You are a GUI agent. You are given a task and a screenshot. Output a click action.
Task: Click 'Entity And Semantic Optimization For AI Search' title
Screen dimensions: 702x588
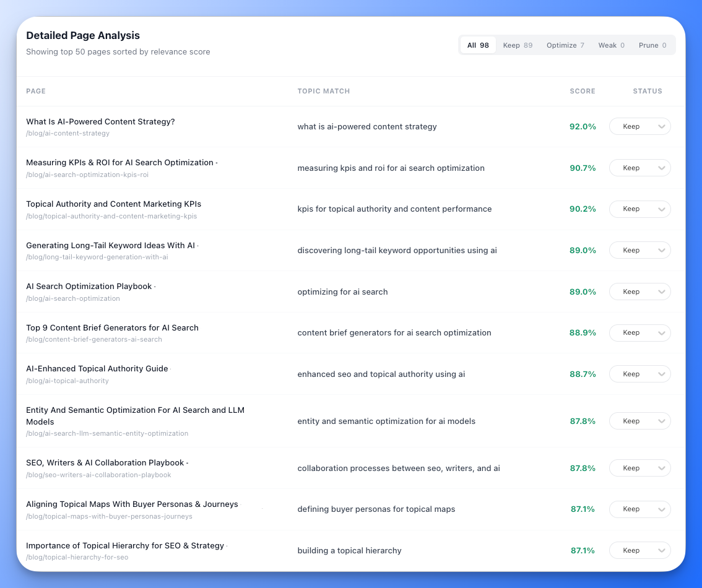(x=135, y=410)
